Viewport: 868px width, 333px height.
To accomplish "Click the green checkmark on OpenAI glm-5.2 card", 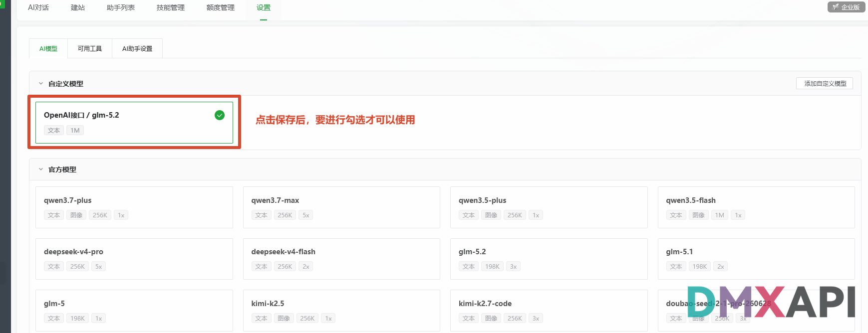I will pos(220,115).
